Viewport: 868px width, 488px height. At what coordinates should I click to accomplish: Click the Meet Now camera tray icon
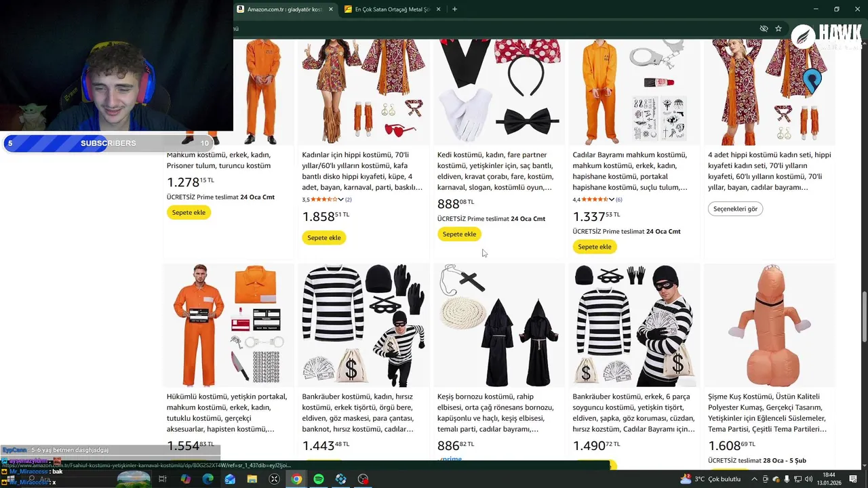pyautogui.click(x=766, y=479)
